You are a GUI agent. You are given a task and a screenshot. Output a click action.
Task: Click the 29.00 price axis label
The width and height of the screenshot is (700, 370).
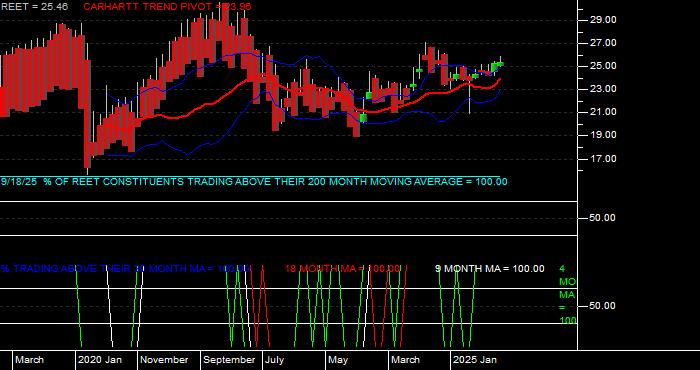point(603,20)
